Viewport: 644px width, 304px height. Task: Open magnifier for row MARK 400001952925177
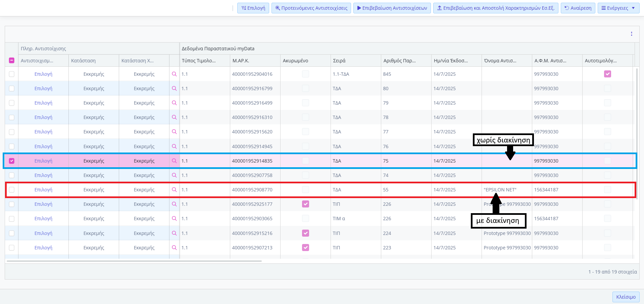pyautogui.click(x=174, y=204)
